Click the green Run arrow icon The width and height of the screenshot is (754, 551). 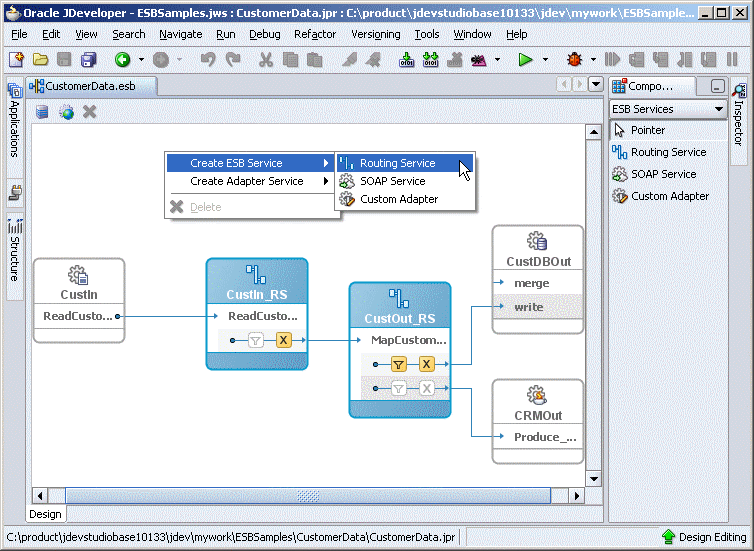tap(525, 60)
